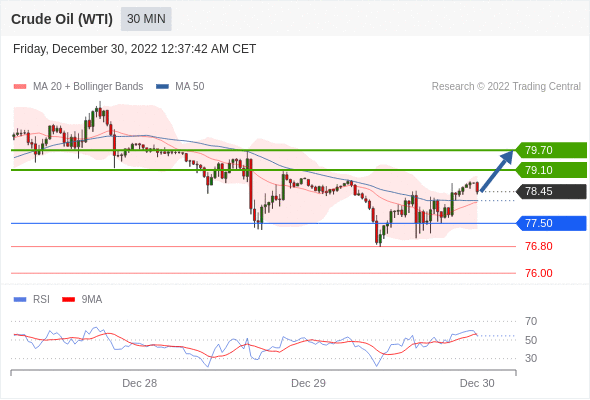Screen dimensions: 590x400
Task: Select the 77.50 pivot price tag
Action: (x=551, y=223)
